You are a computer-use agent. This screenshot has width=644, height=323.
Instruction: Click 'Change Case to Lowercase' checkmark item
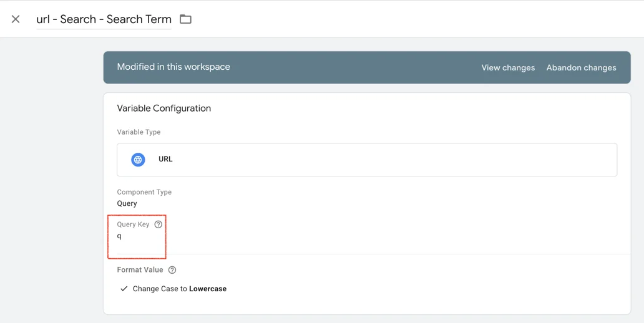[173, 289]
